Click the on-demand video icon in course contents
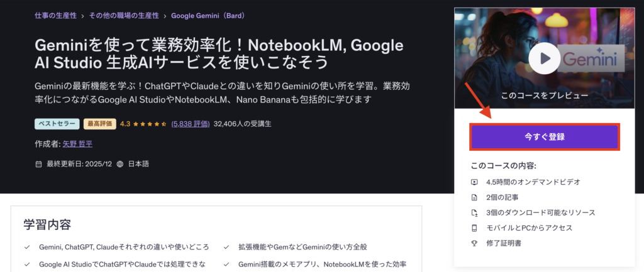This screenshot has height=272, width=644. tap(474, 182)
